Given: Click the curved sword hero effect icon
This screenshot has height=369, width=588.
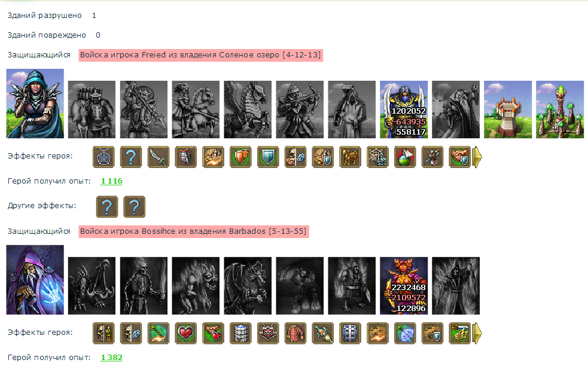Looking at the screenshot, I should [x=159, y=157].
